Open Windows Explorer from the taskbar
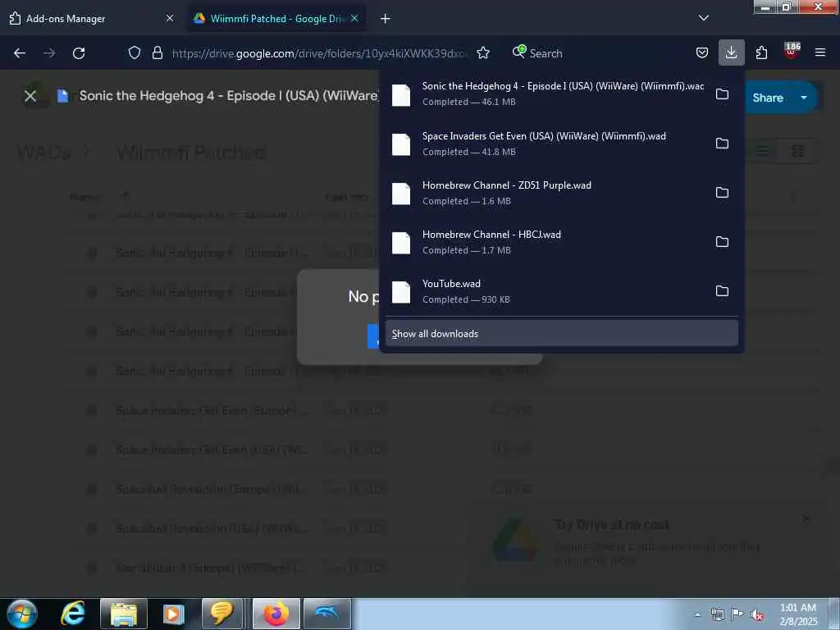The width and height of the screenshot is (840, 630). coord(124,614)
